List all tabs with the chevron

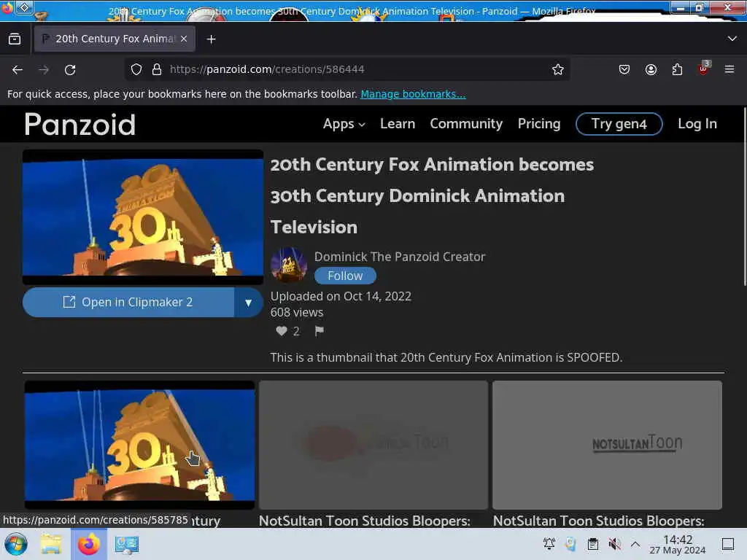732,39
